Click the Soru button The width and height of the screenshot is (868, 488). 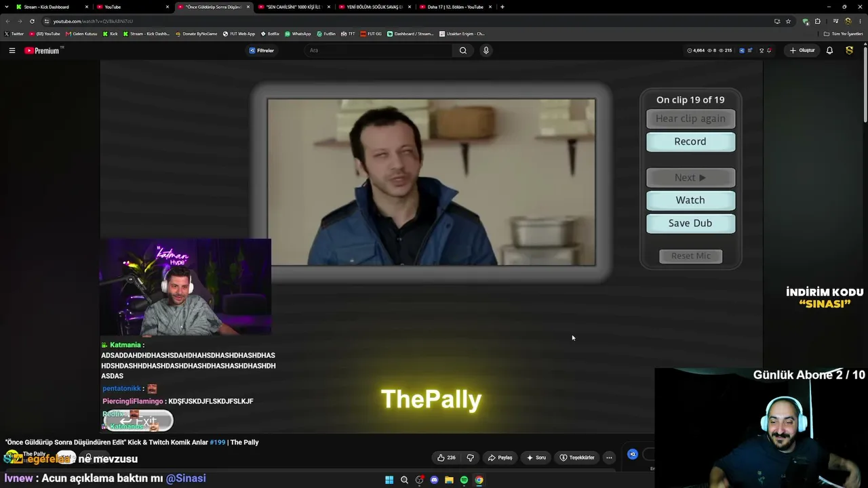pos(536,457)
